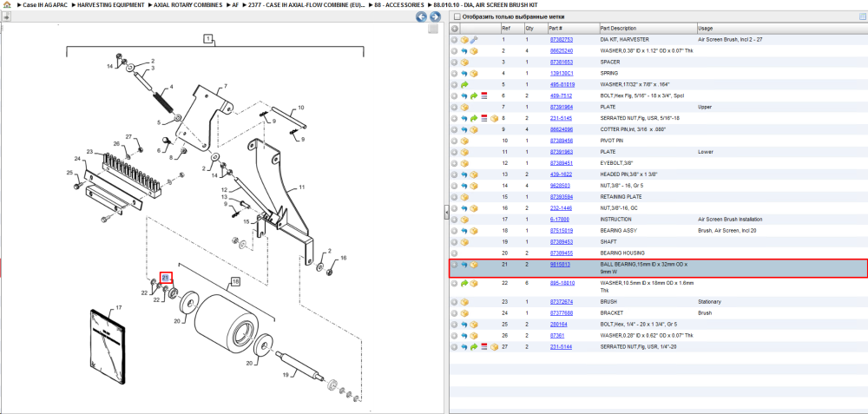
Task: Sort by 'Qty' column header
Action: point(535,29)
